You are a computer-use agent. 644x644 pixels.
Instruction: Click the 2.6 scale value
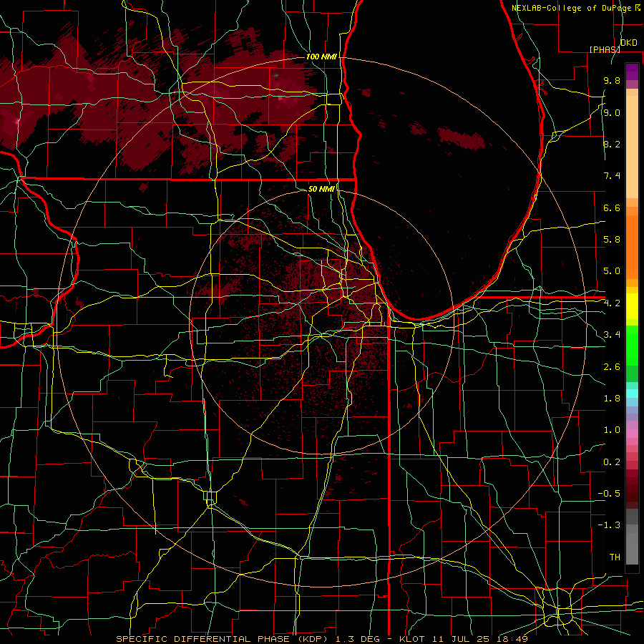[612, 366]
